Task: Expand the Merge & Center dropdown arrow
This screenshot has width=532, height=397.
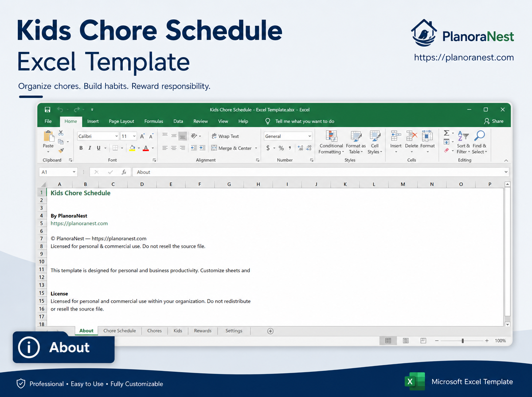Action: 256,148
